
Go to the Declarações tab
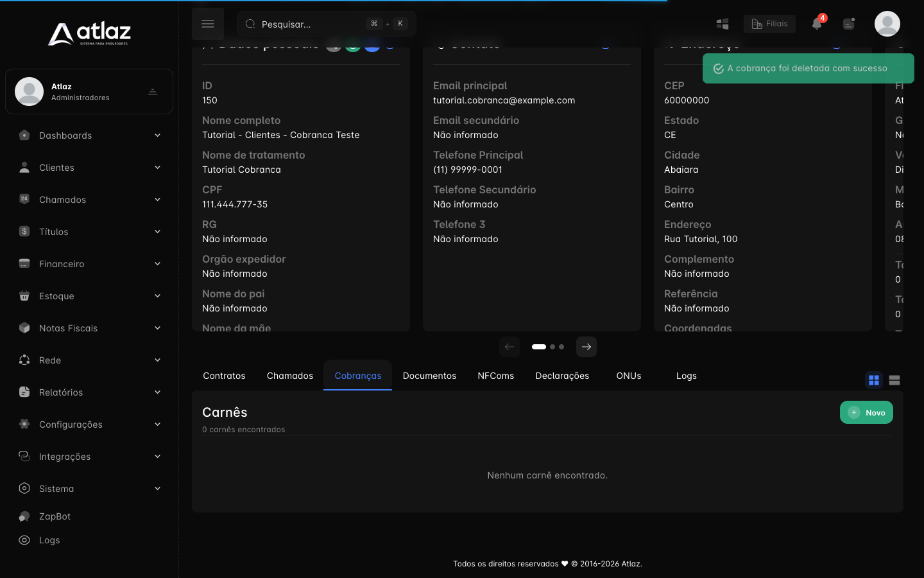[x=562, y=376]
